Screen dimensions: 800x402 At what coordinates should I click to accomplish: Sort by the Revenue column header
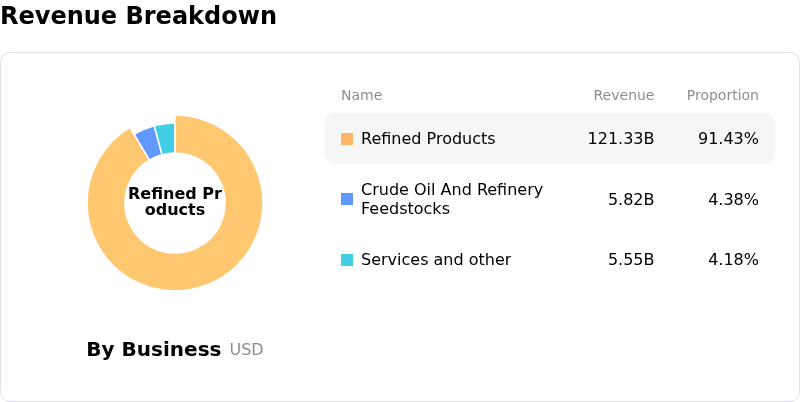tap(623, 96)
